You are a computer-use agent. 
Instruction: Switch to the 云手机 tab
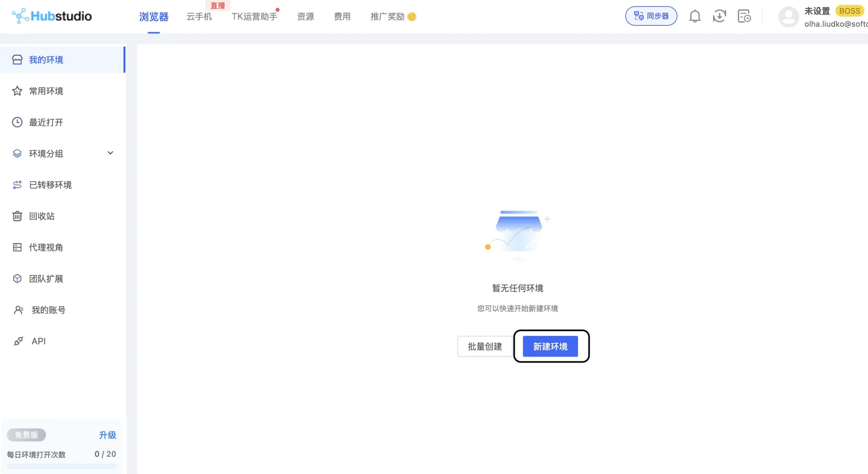click(199, 17)
